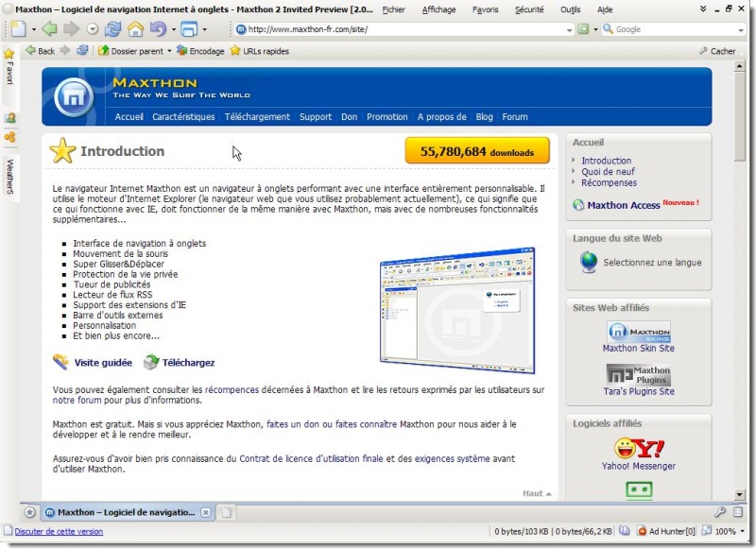Select the Maxthon – Logiciel de navigatio... tab

tap(127, 512)
